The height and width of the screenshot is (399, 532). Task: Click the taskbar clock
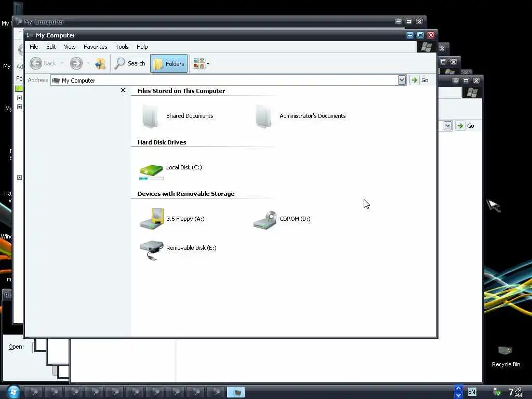tap(515, 392)
